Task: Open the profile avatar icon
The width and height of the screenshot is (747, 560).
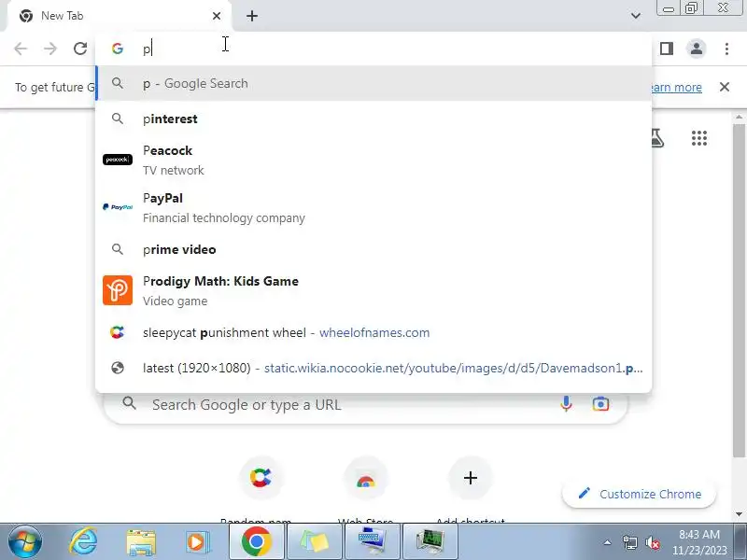Action: pos(697,49)
